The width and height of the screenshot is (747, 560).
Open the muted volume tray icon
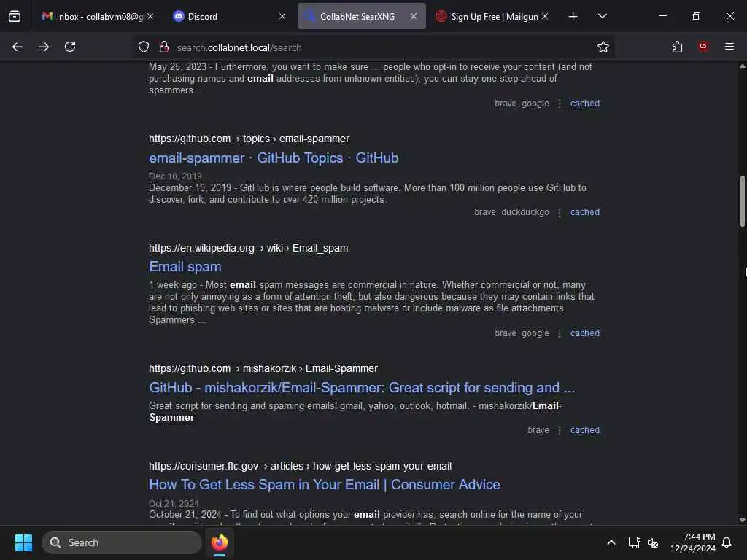tap(653, 542)
